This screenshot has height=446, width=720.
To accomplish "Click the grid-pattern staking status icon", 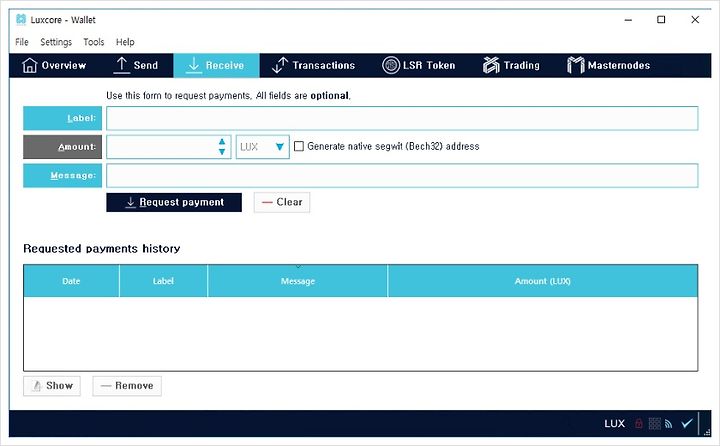I will [654, 423].
